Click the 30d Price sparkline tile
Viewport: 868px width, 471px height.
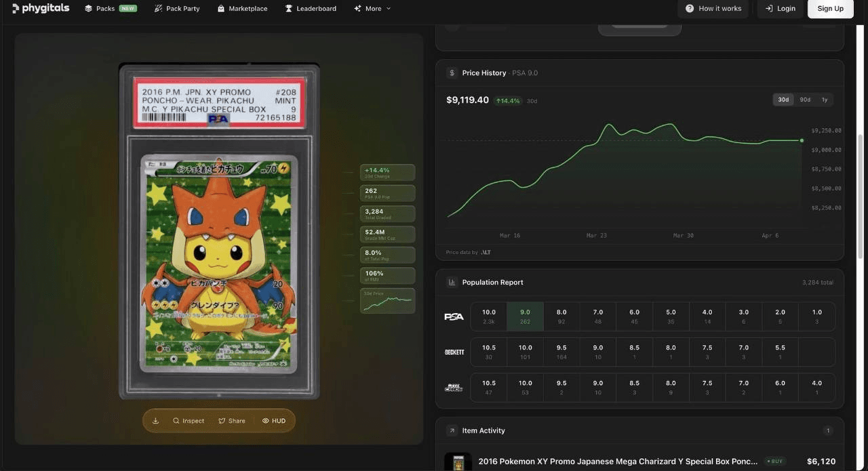click(388, 301)
